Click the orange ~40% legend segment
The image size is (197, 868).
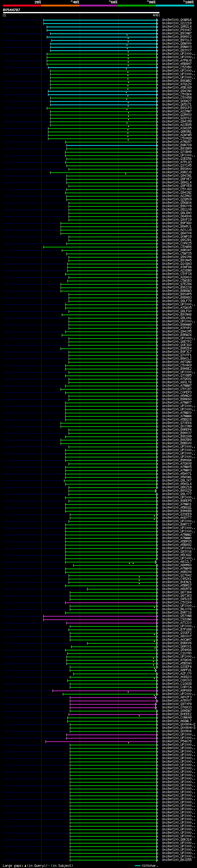pos(61,6)
